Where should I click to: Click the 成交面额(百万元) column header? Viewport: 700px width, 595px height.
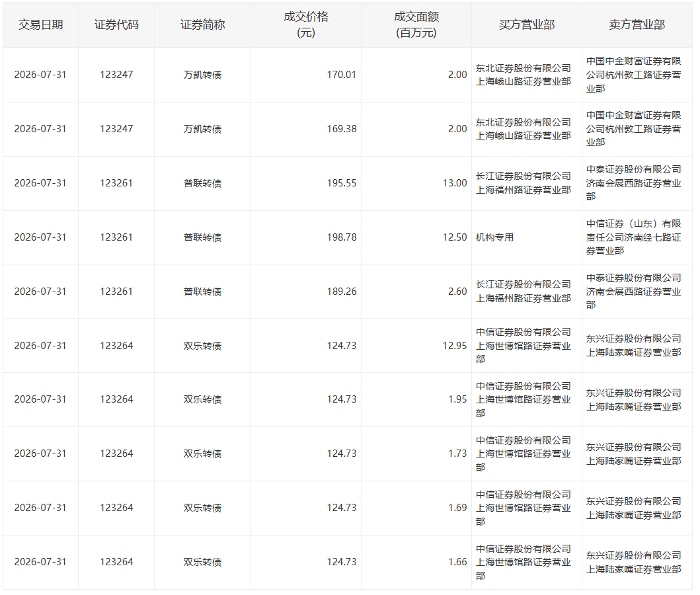(416, 25)
